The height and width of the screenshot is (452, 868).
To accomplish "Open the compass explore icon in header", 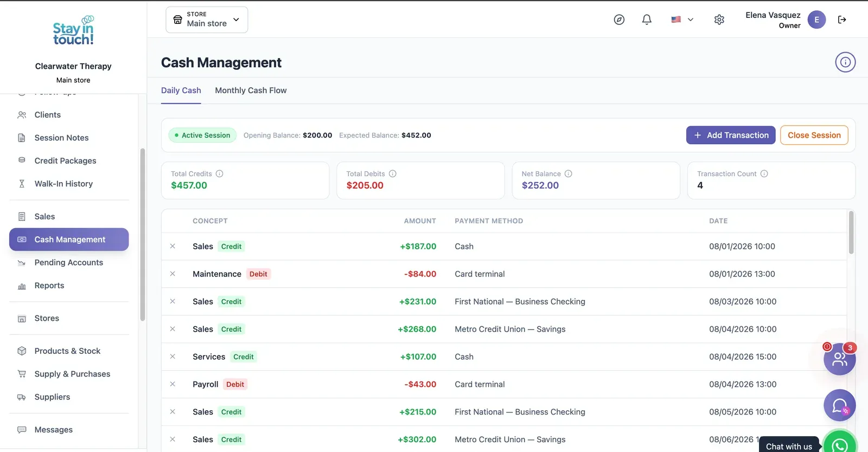I will (x=619, y=20).
